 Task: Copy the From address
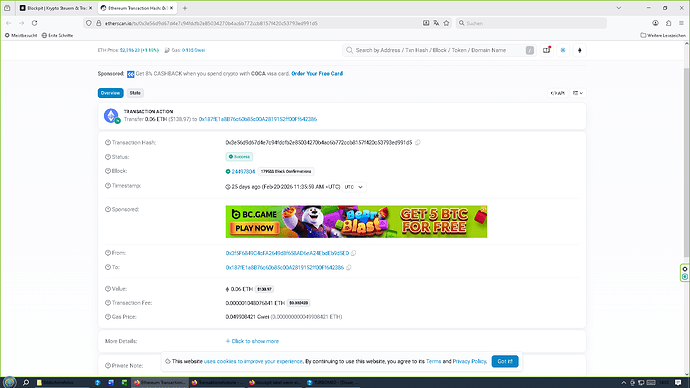point(353,253)
